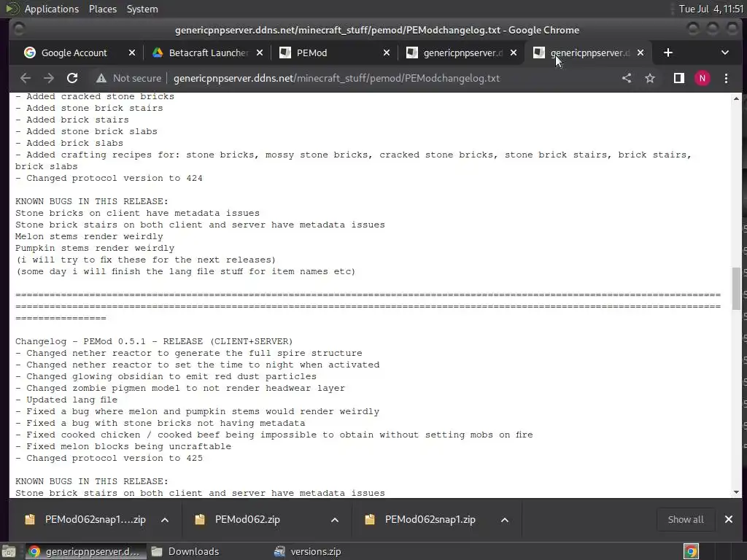Click 'Changed protocol version to 424' line
747x560 pixels.
coord(109,178)
